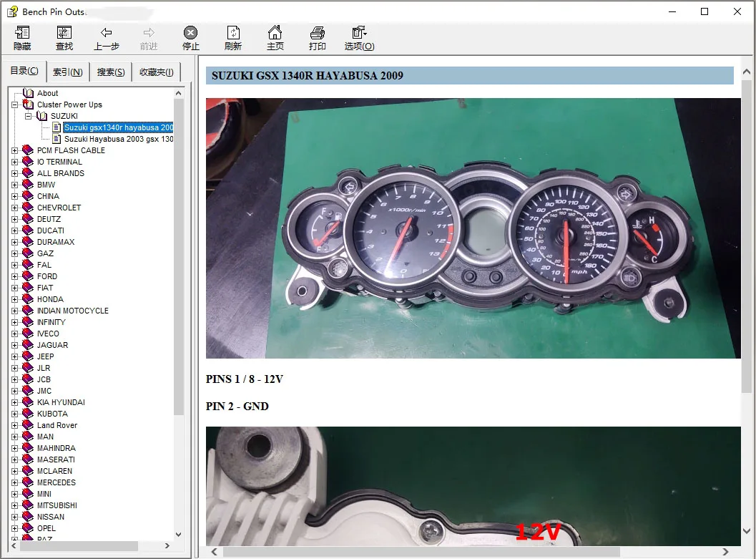This screenshot has height=559, width=756.
Task: Click the PIN 2 - GND text
Action: tap(237, 406)
